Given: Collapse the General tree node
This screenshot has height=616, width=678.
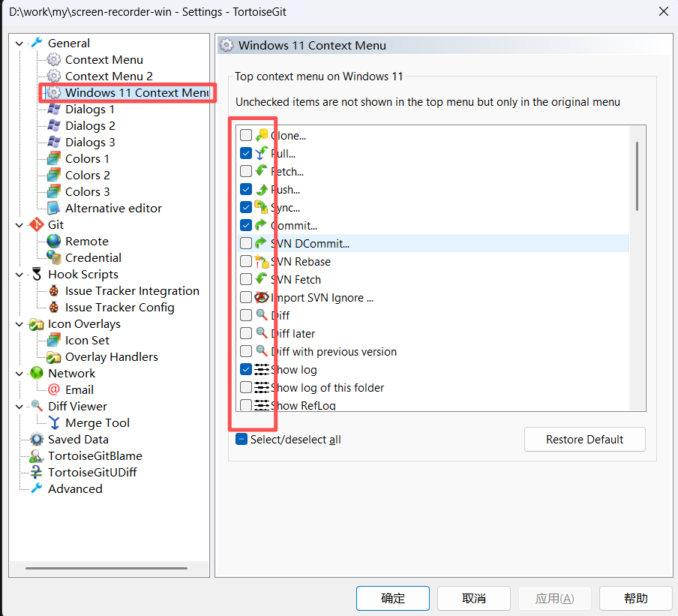Looking at the screenshot, I should point(19,44).
